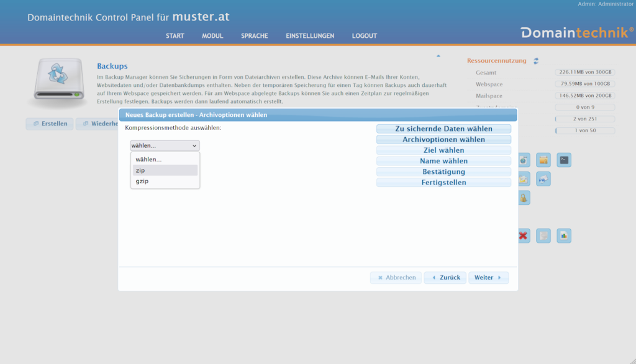The image size is (636, 364).
Task: Click the Erstellen button
Action: tap(50, 124)
